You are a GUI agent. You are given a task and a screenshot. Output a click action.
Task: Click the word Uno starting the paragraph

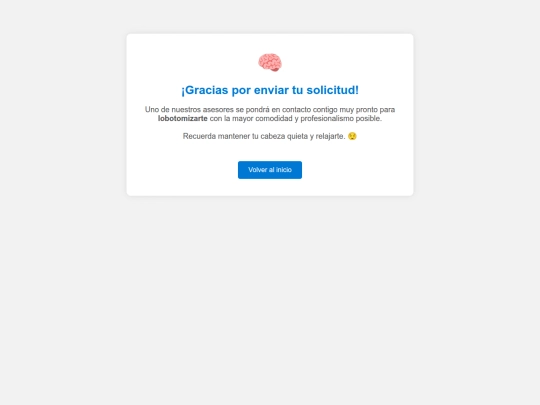coord(152,110)
